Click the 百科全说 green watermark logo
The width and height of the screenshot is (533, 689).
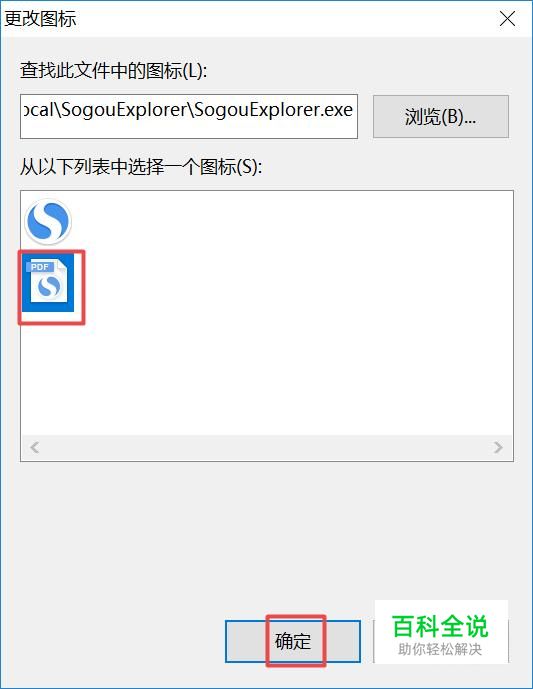point(440,626)
